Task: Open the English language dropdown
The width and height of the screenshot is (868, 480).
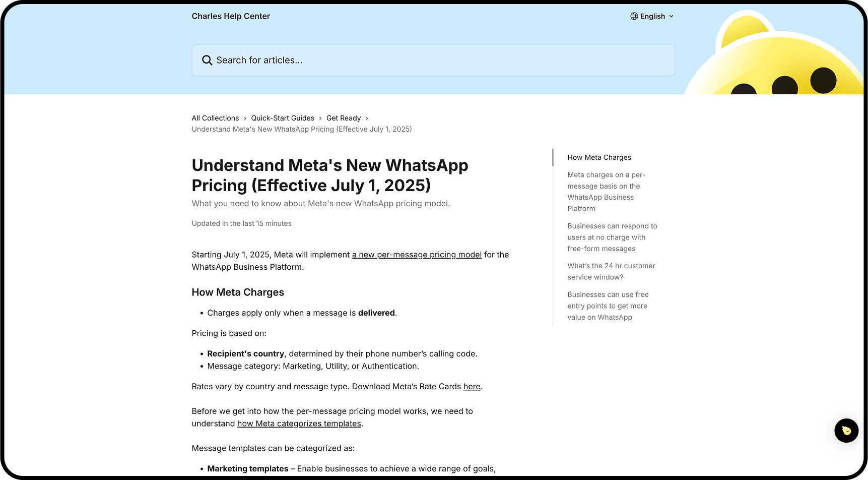Action: (x=652, y=16)
